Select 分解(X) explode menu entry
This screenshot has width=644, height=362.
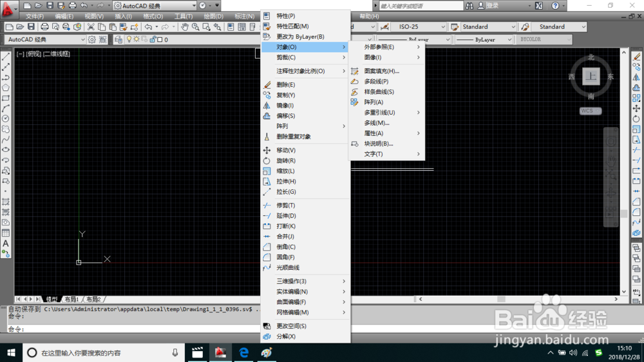pos(305,336)
